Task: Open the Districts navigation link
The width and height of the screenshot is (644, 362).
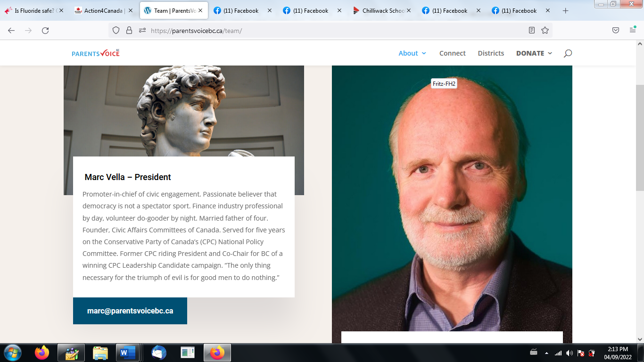Action: (491, 53)
